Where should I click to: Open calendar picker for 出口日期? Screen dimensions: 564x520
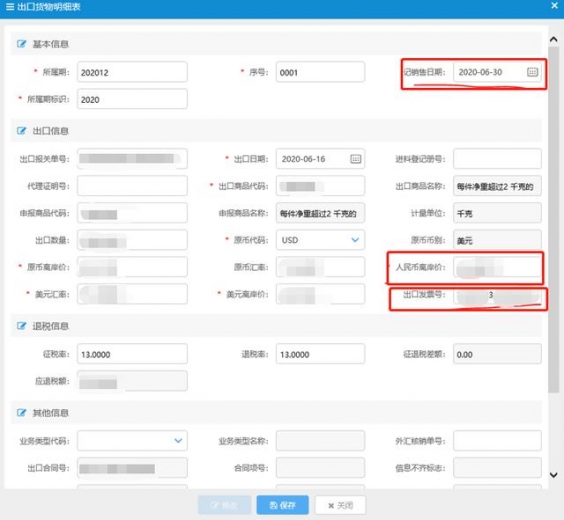coord(355,159)
